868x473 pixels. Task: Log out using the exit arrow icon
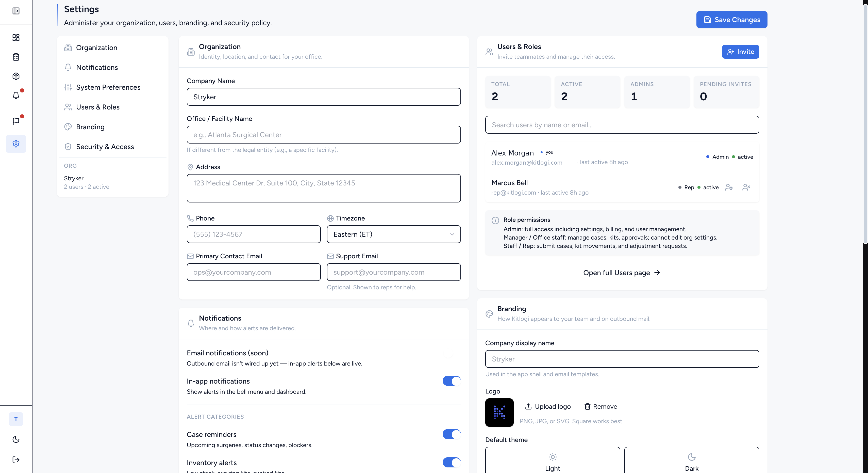pos(16,460)
